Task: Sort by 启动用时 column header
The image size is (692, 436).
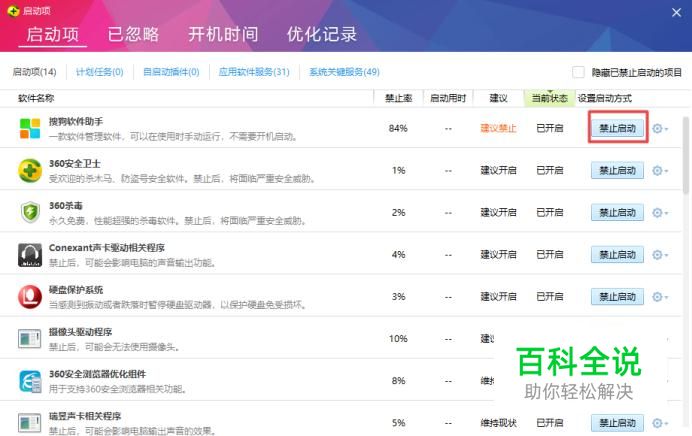Action: (448, 98)
